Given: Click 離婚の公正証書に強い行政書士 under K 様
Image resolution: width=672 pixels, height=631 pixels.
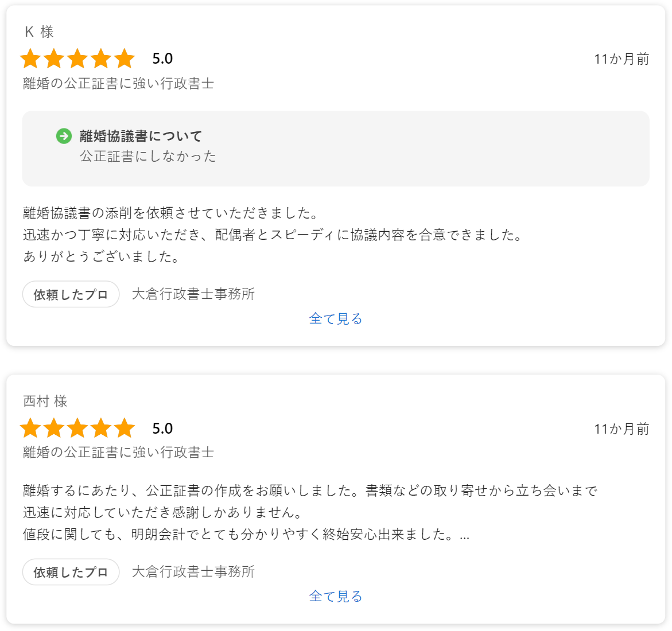Looking at the screenshot, I should pos(118,84).
